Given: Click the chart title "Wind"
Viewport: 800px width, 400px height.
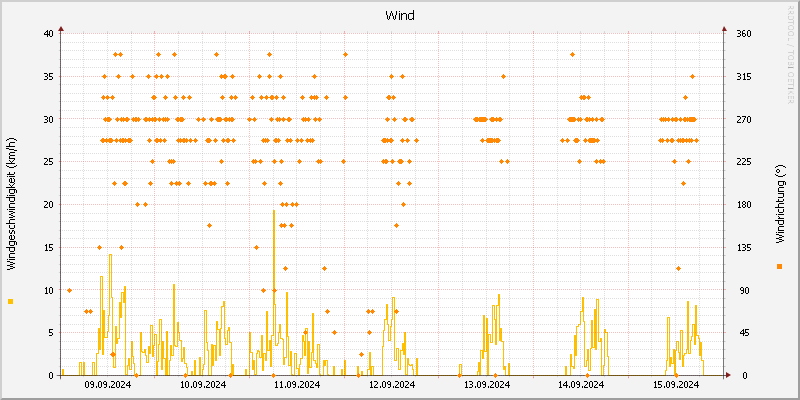Looking at the screenshot, I should 399,16.
